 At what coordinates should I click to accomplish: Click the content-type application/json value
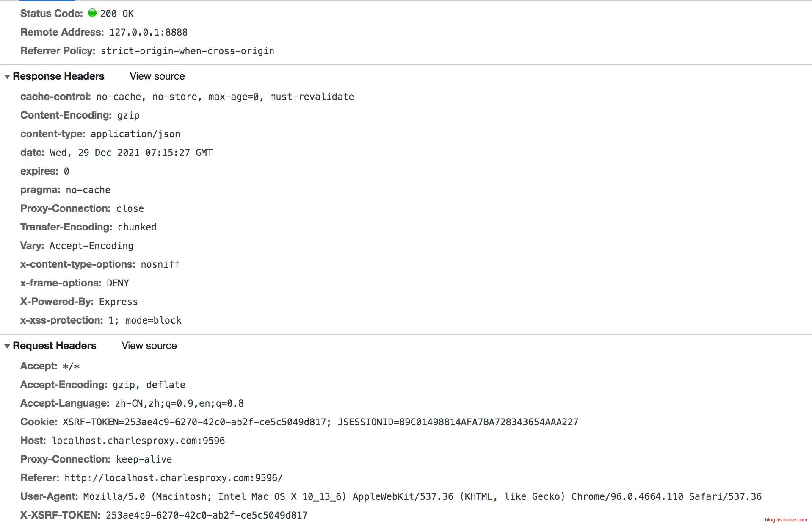pos(135,134)
